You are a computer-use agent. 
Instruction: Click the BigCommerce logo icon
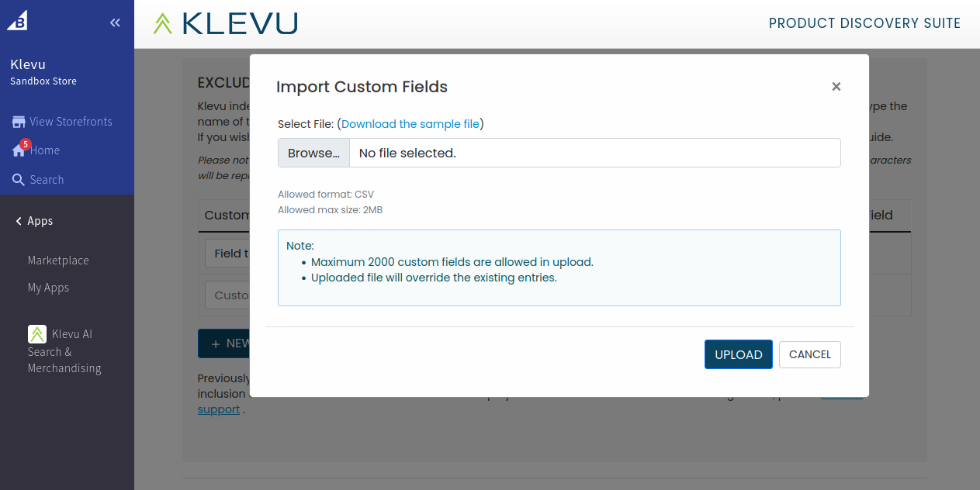(17, 22)
